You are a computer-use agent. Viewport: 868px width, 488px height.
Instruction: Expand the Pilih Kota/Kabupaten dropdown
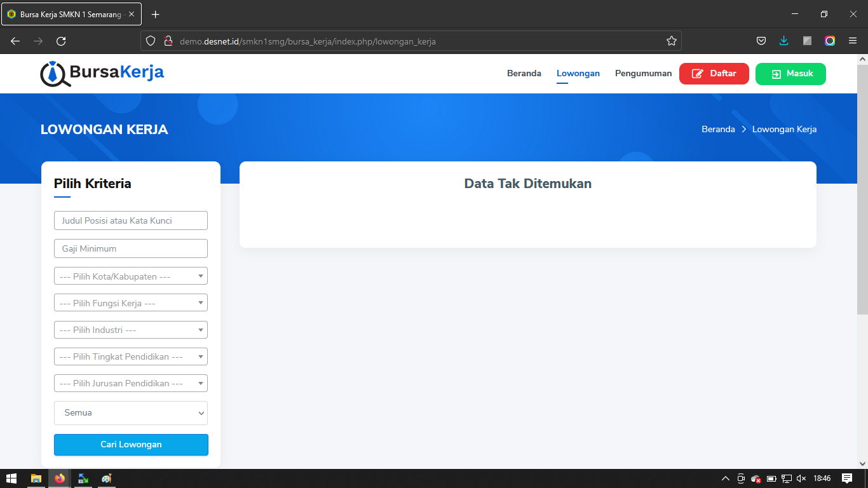[131, 276]
